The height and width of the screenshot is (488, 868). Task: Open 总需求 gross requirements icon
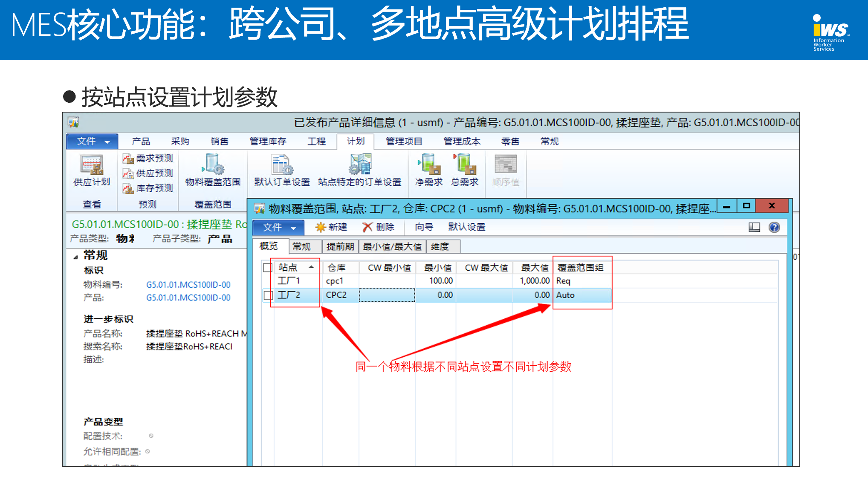(465, 171)
